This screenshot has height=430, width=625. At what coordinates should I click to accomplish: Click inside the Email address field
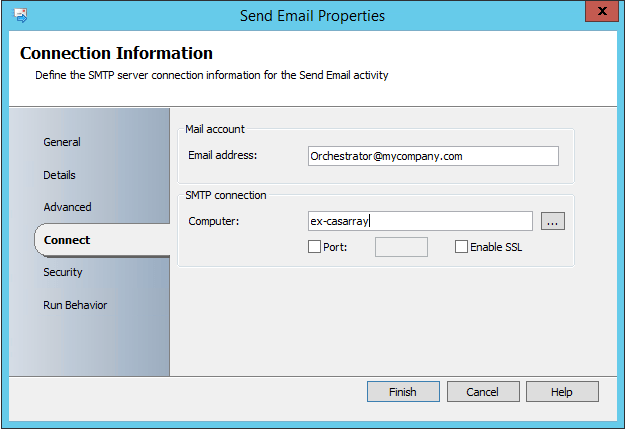point(432,156)
